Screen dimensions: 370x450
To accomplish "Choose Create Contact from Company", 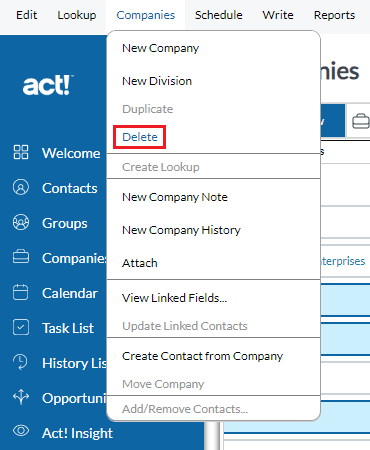I will tap(203, 356).
